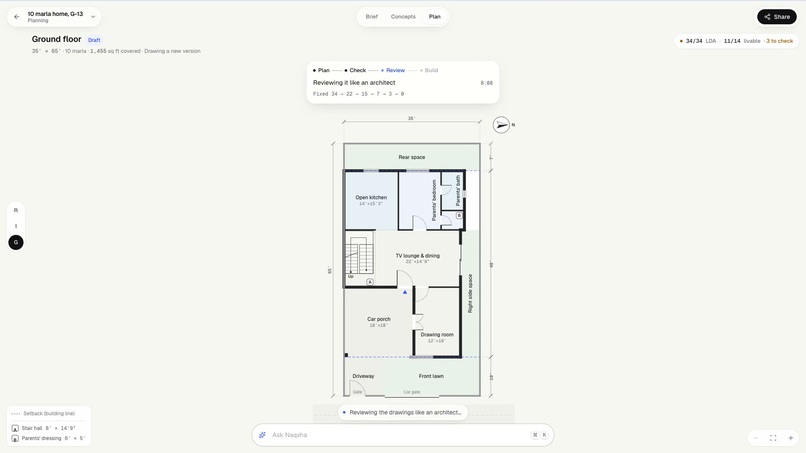Viewport: 806px width, 453px height.
Task: Click the Plan step in the progress tracker
Action: point(321,70)
